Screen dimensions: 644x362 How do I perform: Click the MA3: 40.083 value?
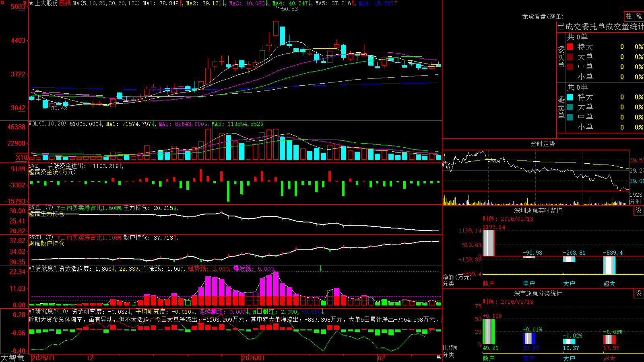tap(247, 3)
